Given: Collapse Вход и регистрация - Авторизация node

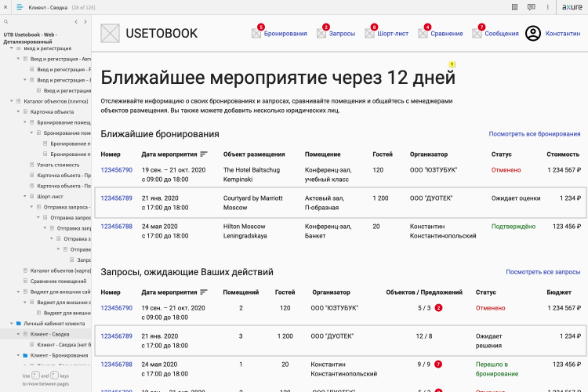Looking at the screenshot, I should pyautogui.click(x=18, y=59).
